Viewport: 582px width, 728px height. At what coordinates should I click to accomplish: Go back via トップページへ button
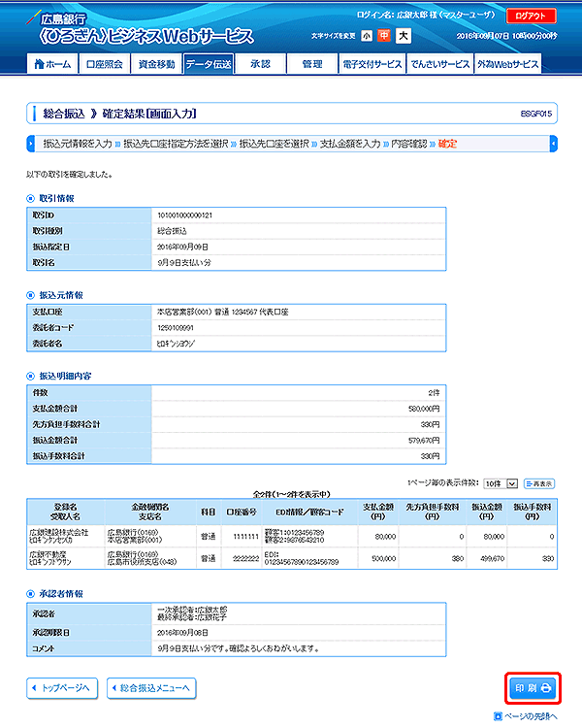pos(62,688)
